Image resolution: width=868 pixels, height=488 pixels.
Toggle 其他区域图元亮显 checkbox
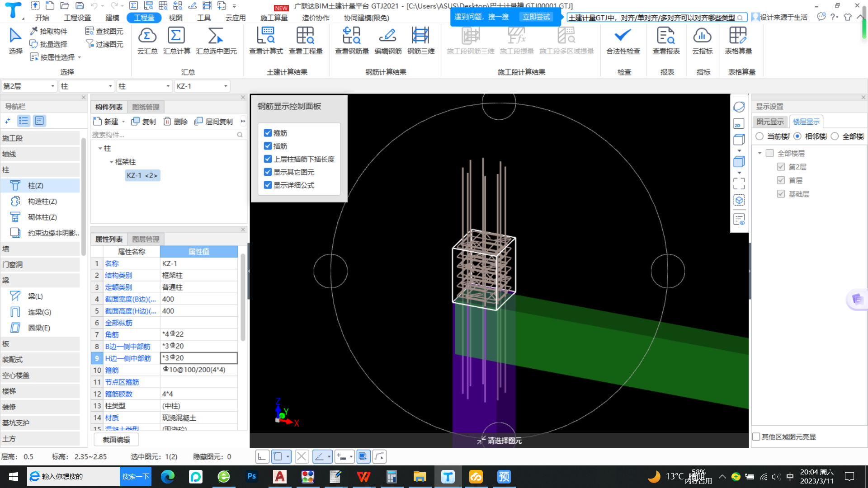756,437
